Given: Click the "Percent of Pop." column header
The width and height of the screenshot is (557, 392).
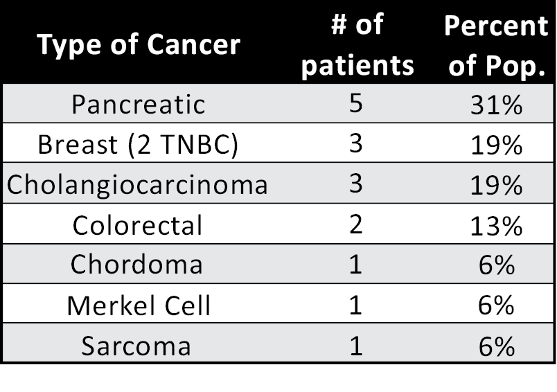Looking at the screenshot, I should click(495, 44).
